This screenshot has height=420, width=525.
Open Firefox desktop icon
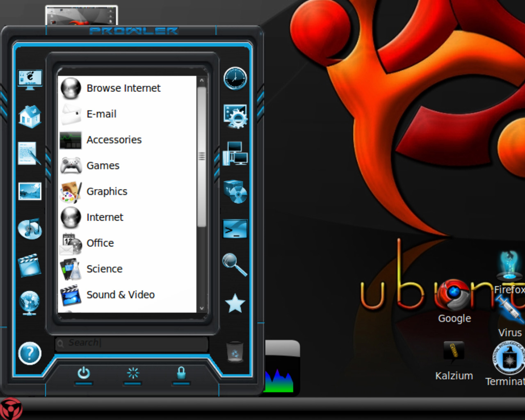click(x=509, y=273)
